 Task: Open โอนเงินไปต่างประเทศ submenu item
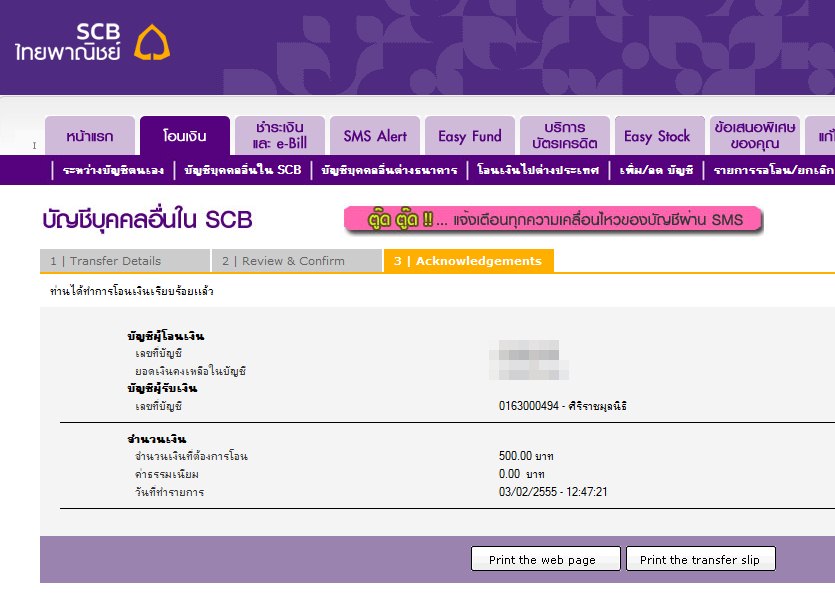538,170
